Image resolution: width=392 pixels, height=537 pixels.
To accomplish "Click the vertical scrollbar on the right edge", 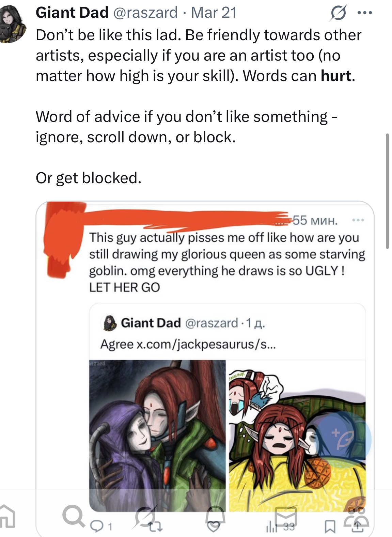I will 387,191.
